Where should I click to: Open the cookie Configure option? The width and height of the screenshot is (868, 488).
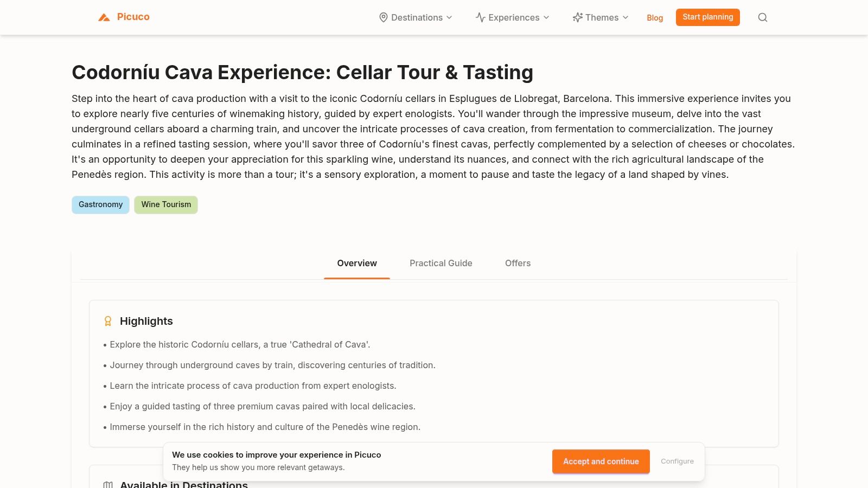(x=677, y=461)
